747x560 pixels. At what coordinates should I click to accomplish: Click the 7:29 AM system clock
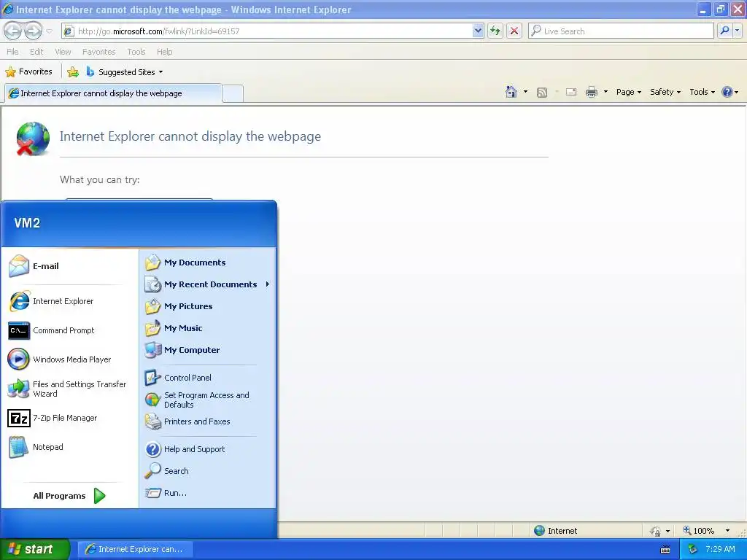click(720, 549)
